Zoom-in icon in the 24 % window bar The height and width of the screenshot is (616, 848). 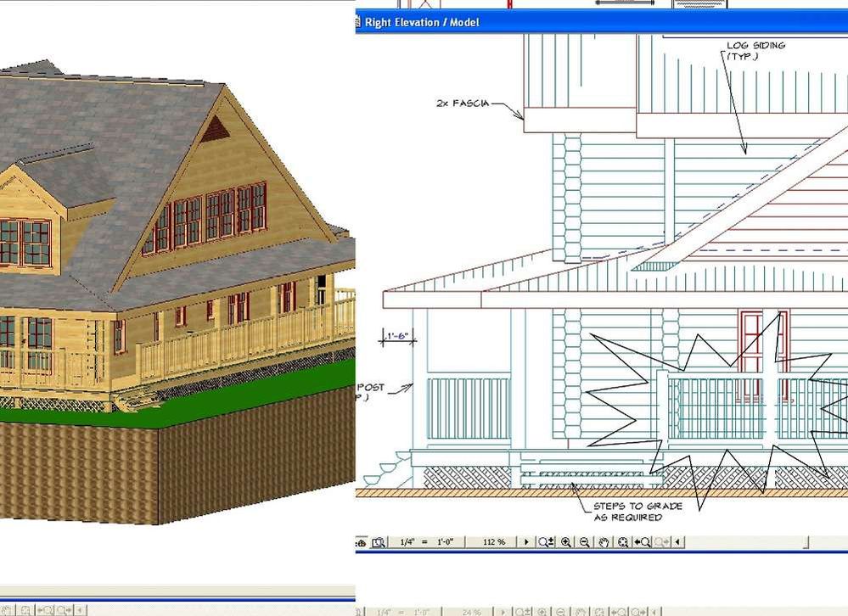coord(542,613)
